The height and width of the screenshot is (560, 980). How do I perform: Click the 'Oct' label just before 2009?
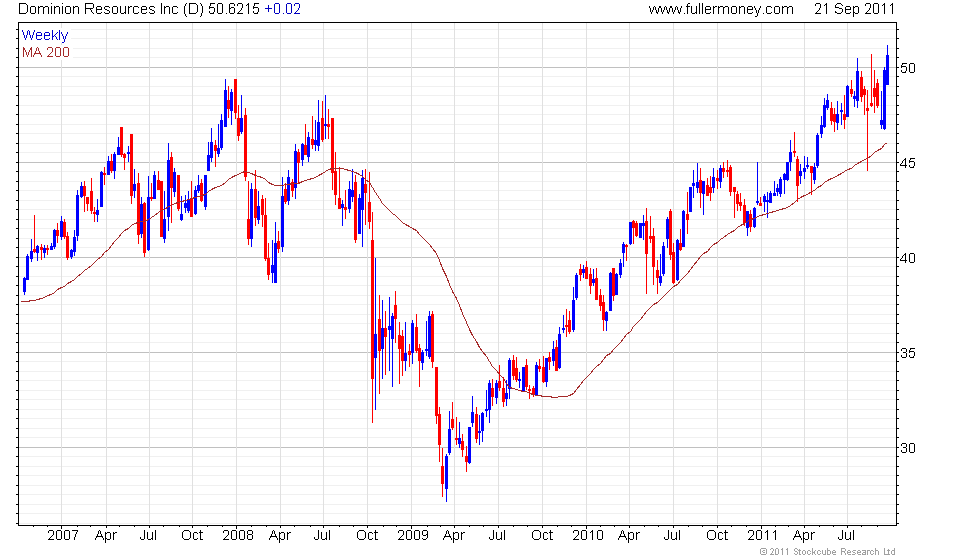tap(367, 535)
